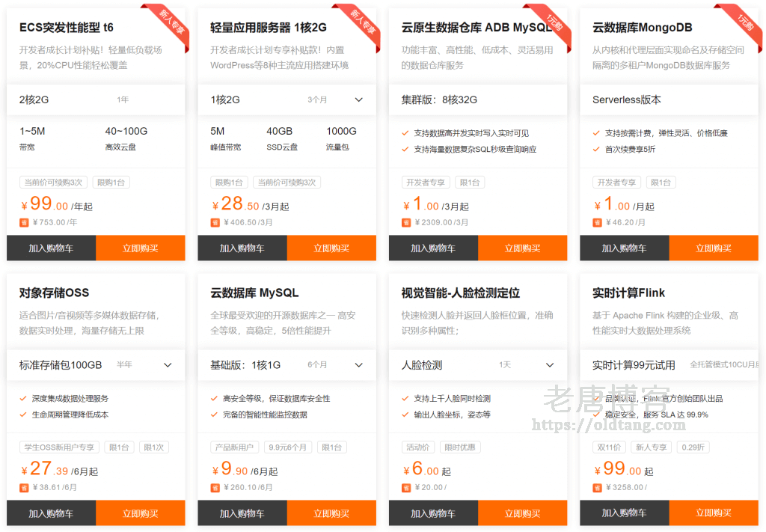The height and width of the screenshot is (532, 766).
Task: Expand the 基础版：1核1G options dropdown
Action: click(358, 365)
